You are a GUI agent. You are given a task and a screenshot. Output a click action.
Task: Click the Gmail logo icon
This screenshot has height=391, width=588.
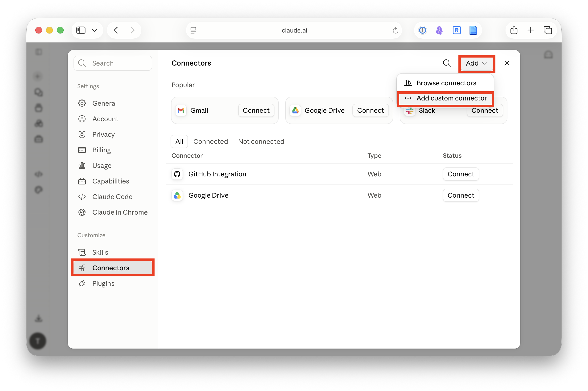point(181,110)
